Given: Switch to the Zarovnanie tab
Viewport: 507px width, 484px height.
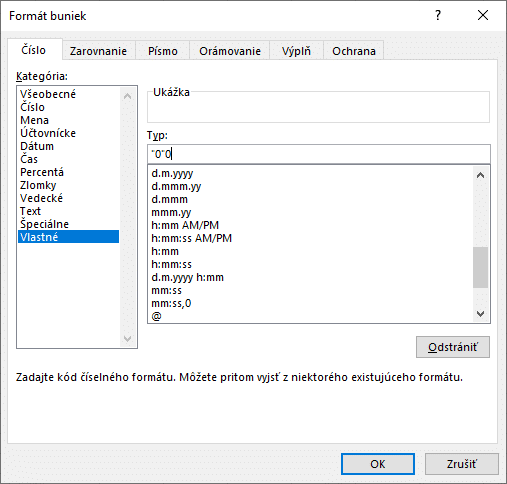Looking at the screenshot, I should (98, 51).
